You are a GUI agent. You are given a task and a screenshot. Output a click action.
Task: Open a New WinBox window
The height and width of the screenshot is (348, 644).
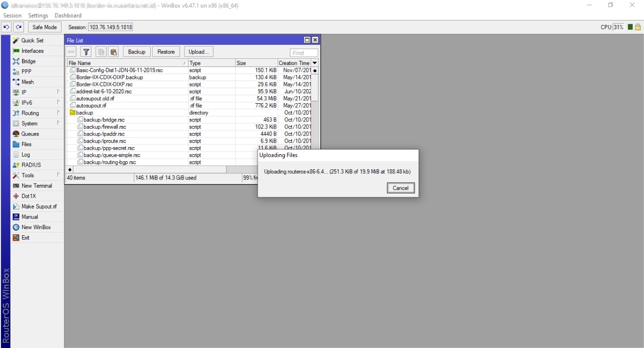[x=36, y=227]
